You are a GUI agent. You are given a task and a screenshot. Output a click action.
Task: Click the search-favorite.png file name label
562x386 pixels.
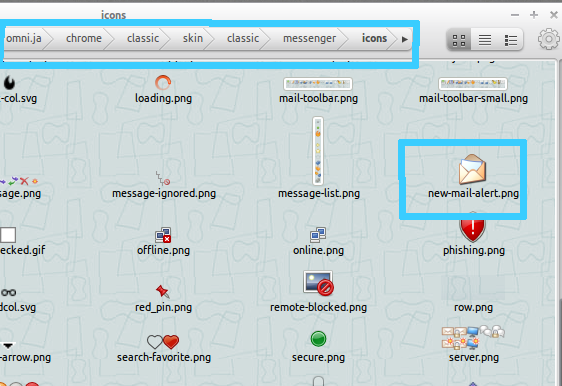tap(163, 357)
